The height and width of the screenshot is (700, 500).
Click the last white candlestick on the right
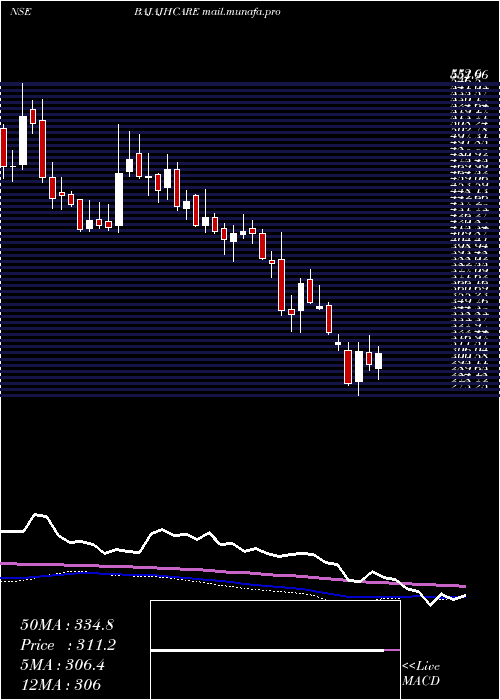379,361
